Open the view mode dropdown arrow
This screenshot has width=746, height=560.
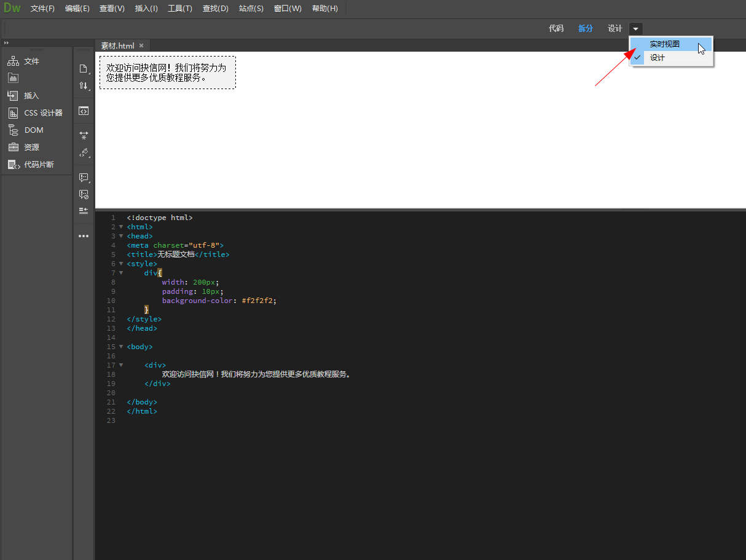click(635, 28)
